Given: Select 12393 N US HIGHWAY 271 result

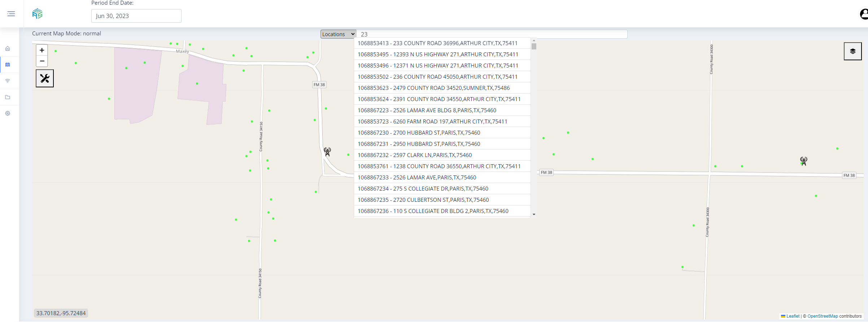Looking at the screenshot, I should click(x=442, y=55).
